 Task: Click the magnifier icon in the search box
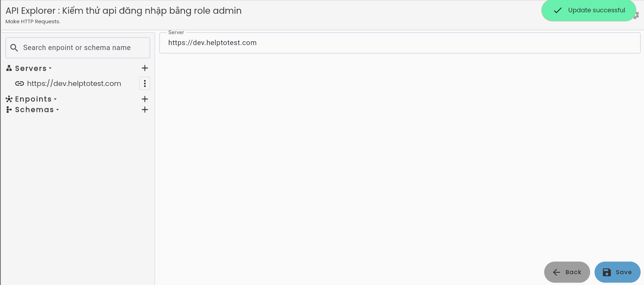click(14, 48)
